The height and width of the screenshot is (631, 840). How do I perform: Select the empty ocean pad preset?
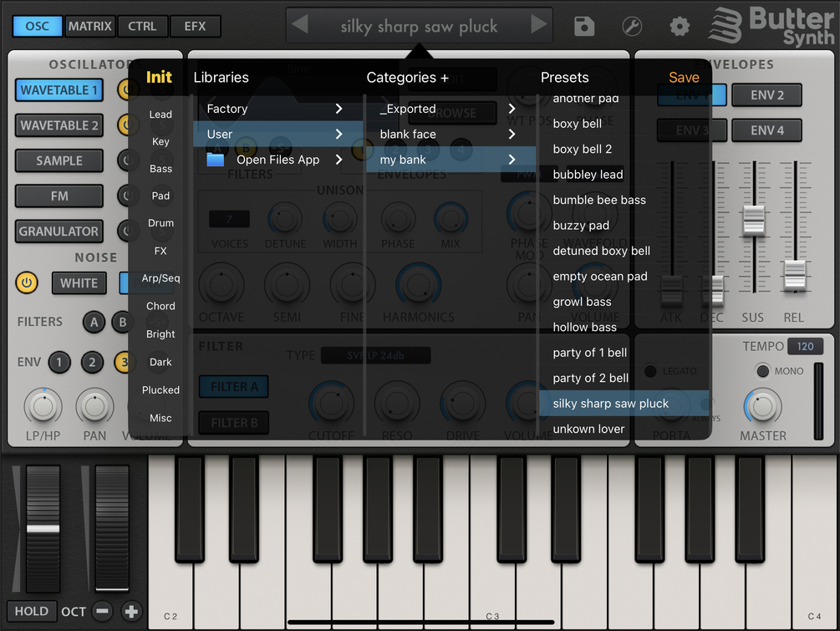coord(624,277)
